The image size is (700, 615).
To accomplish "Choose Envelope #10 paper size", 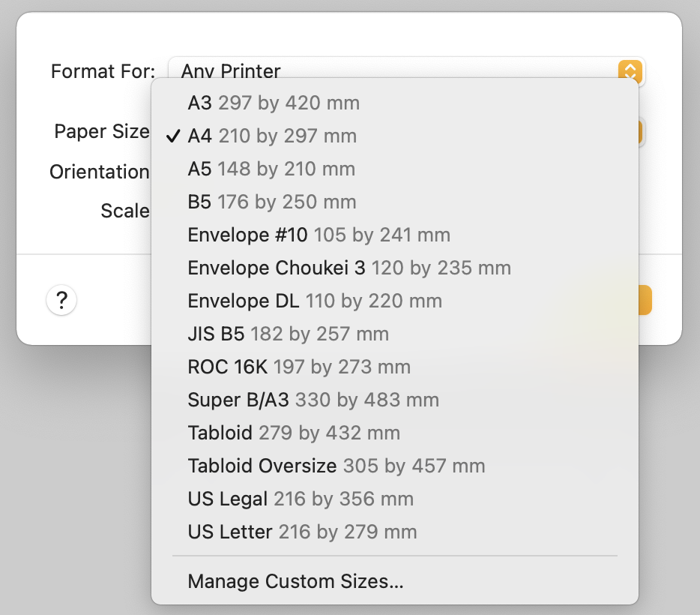I will (319, 235).
